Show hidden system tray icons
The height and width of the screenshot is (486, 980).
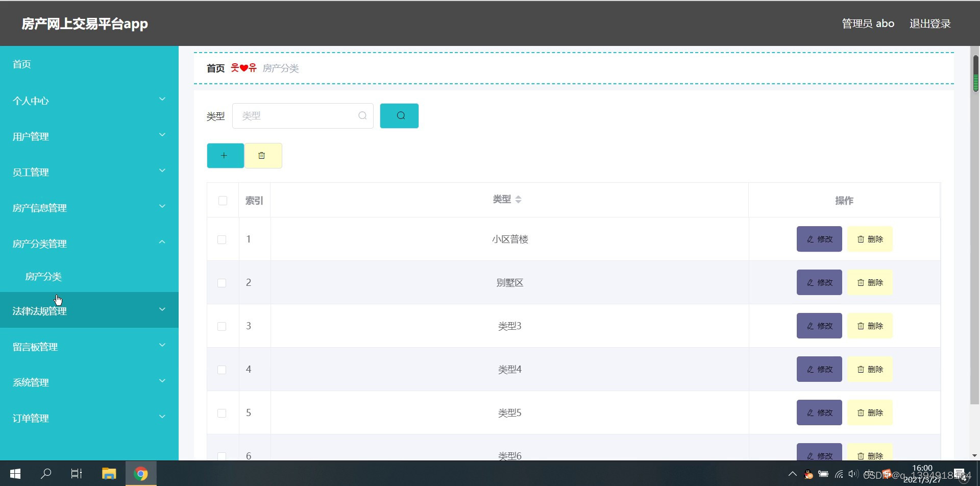(792, 474)
